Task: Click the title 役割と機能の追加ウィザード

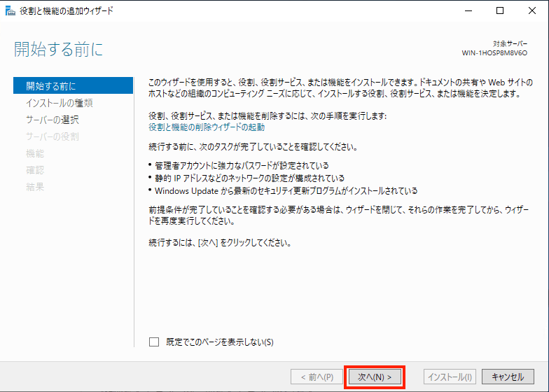Action: click(x=67, y=11)
